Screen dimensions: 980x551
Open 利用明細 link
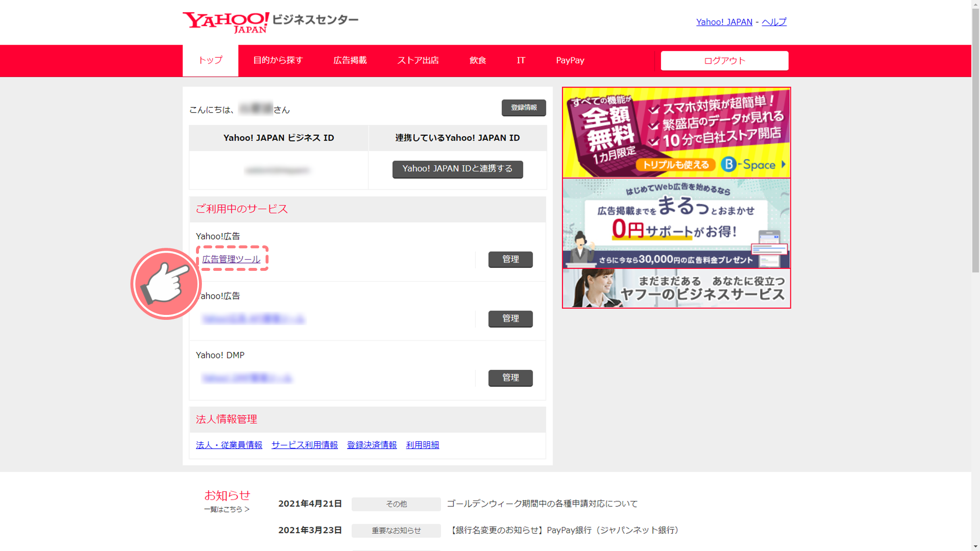[422, 445]
